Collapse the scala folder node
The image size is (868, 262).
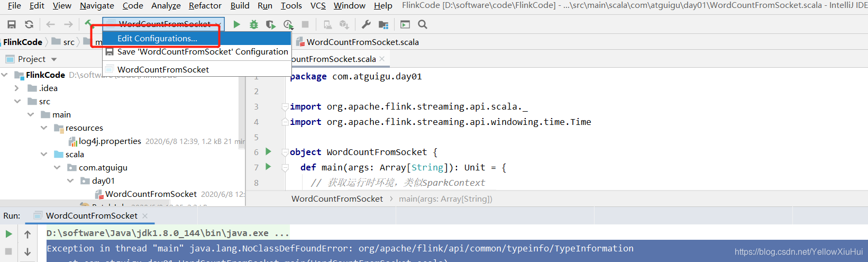(x=44, y=154)
